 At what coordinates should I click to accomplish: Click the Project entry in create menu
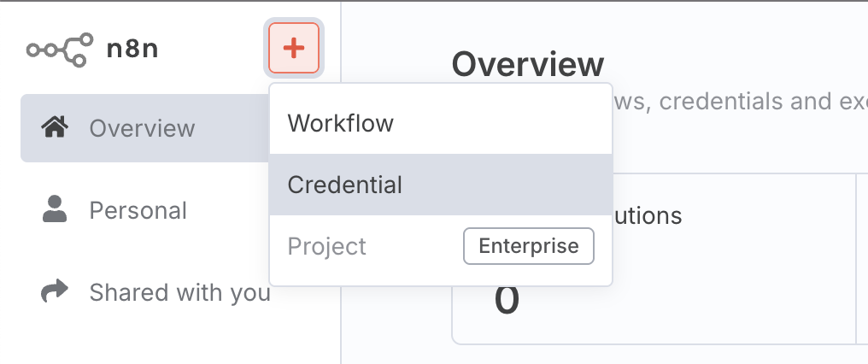coord(327,247)
